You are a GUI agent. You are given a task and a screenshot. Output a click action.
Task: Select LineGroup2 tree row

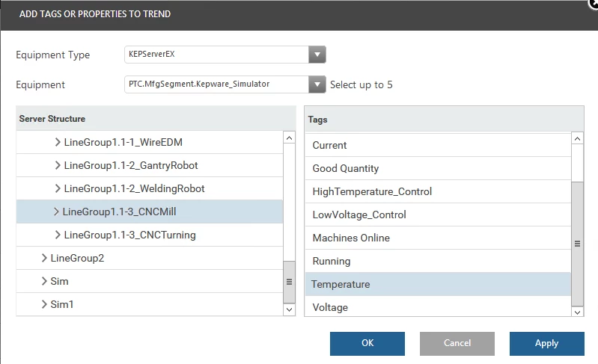(x=150, y=258)
